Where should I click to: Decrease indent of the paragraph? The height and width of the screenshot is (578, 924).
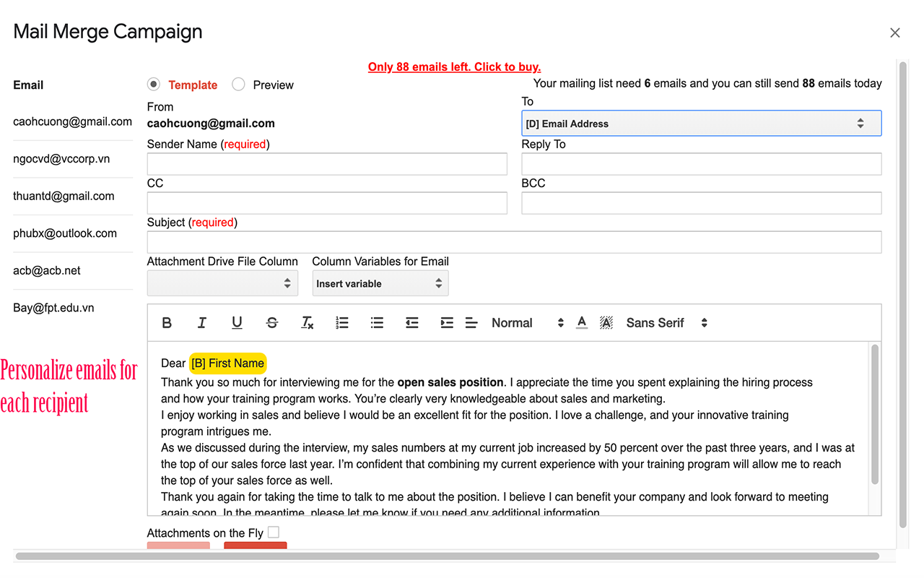click(x=412, y=323)
